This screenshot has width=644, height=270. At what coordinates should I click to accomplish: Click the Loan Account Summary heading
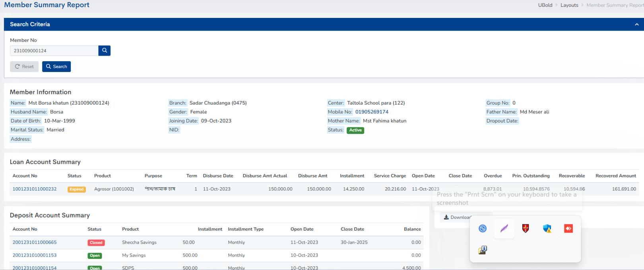(45, 162)
